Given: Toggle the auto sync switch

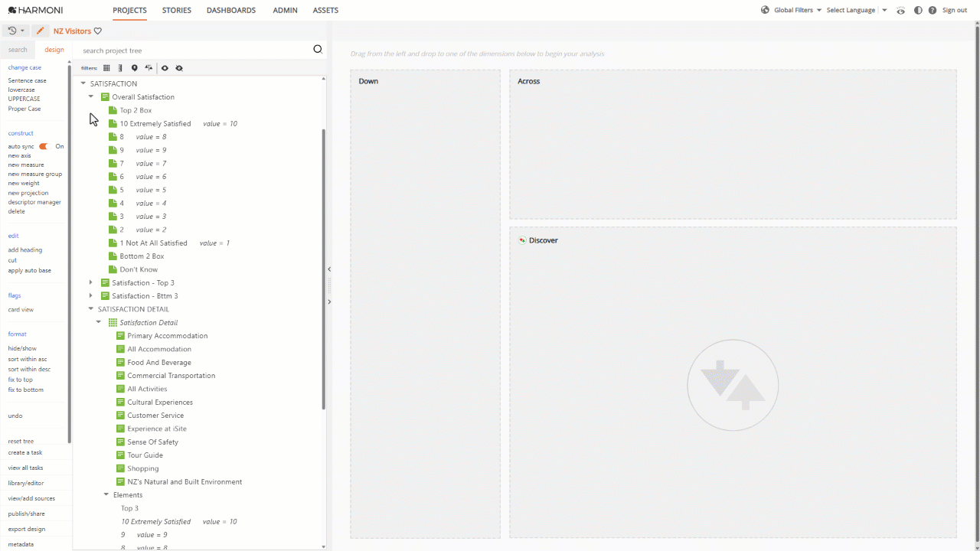Looking at the screenshot, I should pos(44,146).
